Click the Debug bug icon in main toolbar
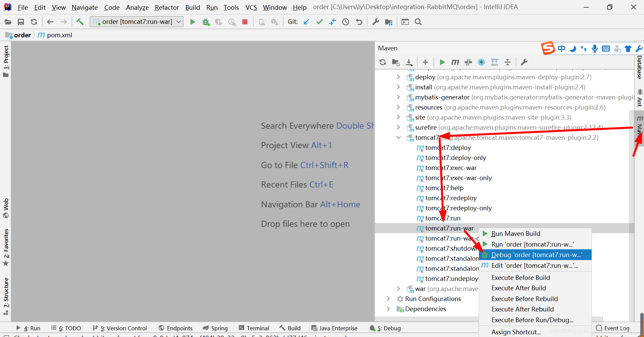644x337 pixels. pos(206,22)
